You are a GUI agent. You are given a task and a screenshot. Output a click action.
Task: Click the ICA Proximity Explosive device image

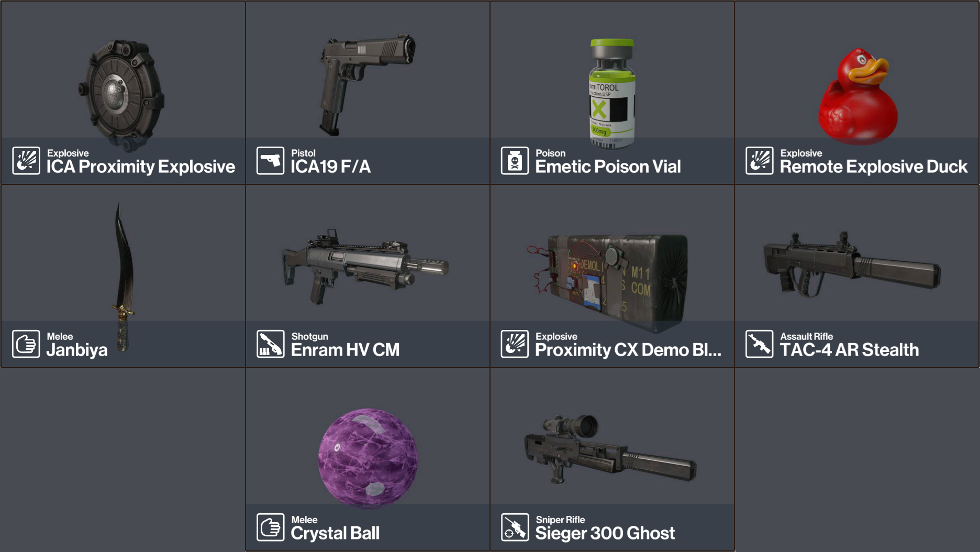point(121,94)
